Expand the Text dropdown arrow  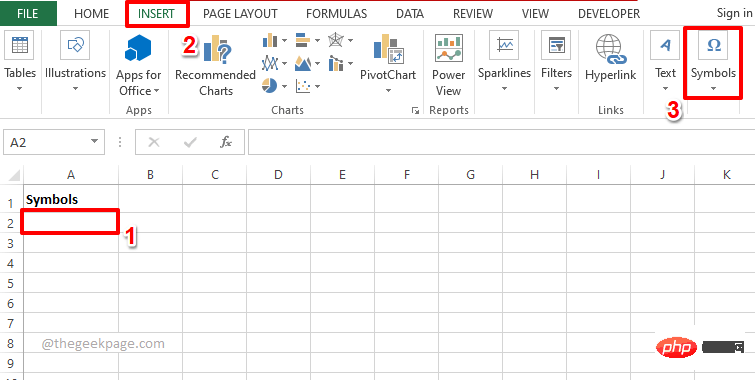665,89
